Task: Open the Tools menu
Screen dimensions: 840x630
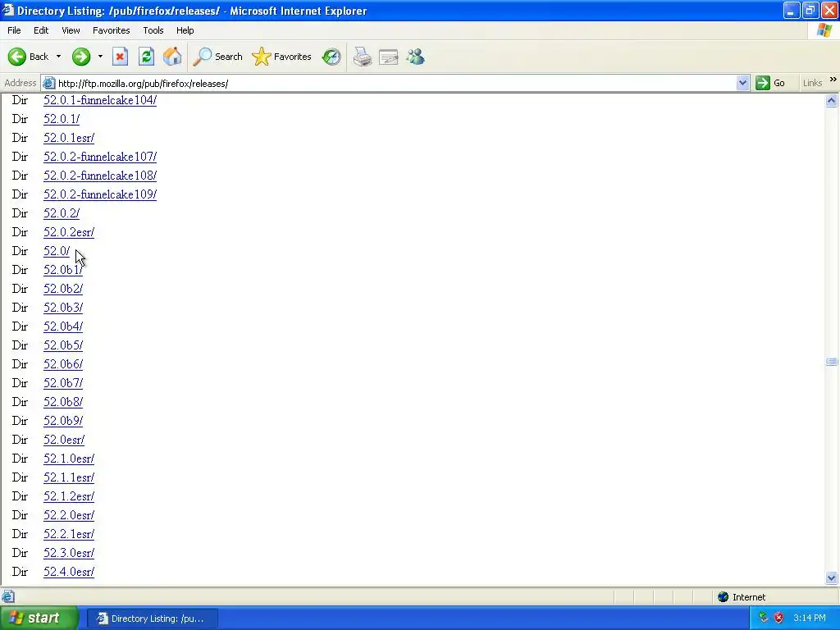Action: pos(153,30)
